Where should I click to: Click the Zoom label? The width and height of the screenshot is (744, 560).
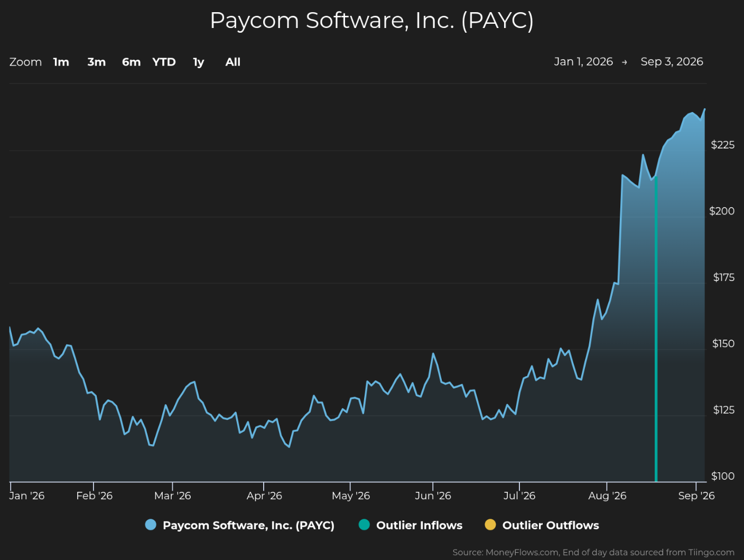coord(25,62)
